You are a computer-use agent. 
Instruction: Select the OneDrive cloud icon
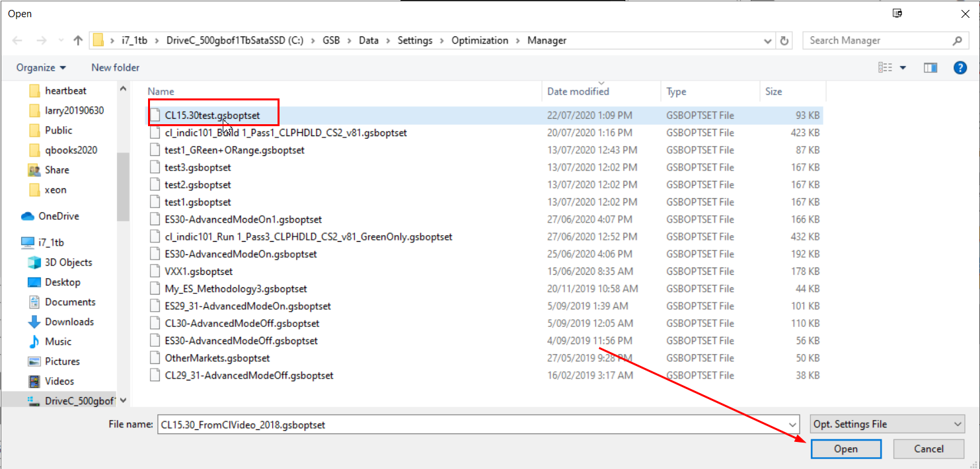(28, 216)
